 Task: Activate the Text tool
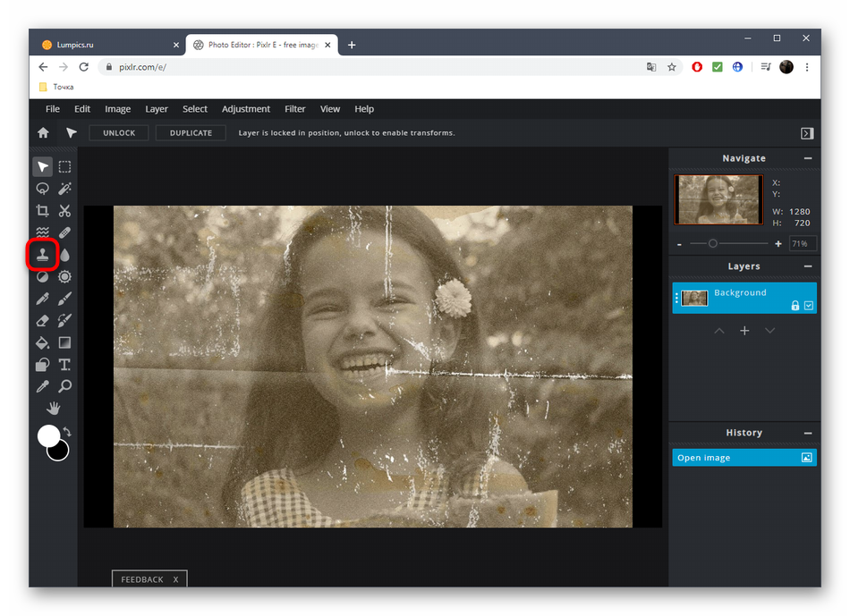point(64,365)
